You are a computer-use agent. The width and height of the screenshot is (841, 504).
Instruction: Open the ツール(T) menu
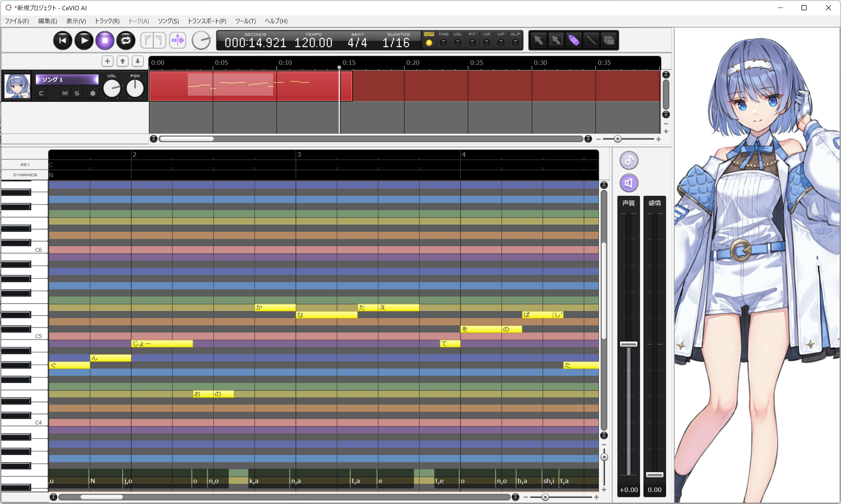[x=245, y=21]
